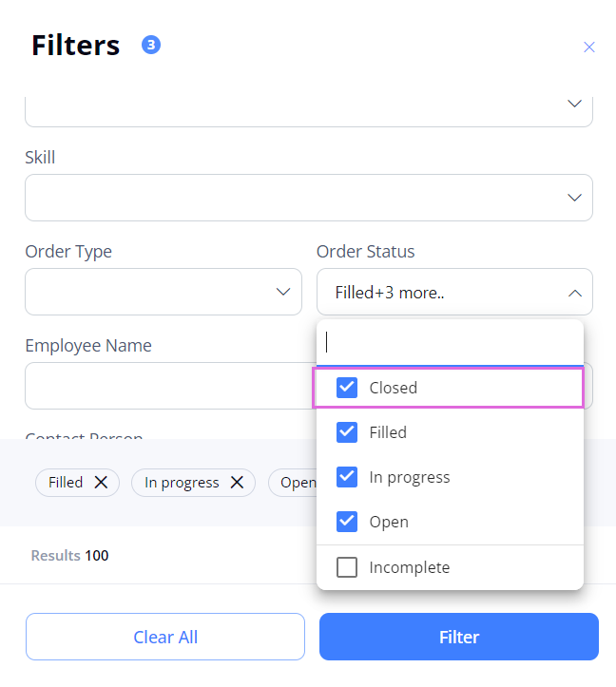
Task: Click the chevron on the topmost partially hidden dropdown
Action: (x=574, y=104)
